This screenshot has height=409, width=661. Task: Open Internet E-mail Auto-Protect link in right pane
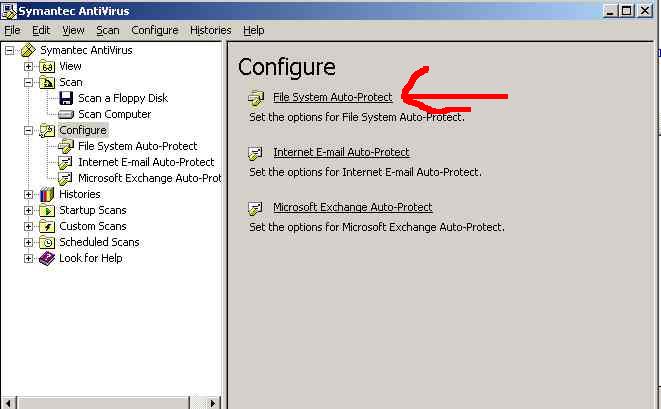pyautogui.click(x=341, y=153)
